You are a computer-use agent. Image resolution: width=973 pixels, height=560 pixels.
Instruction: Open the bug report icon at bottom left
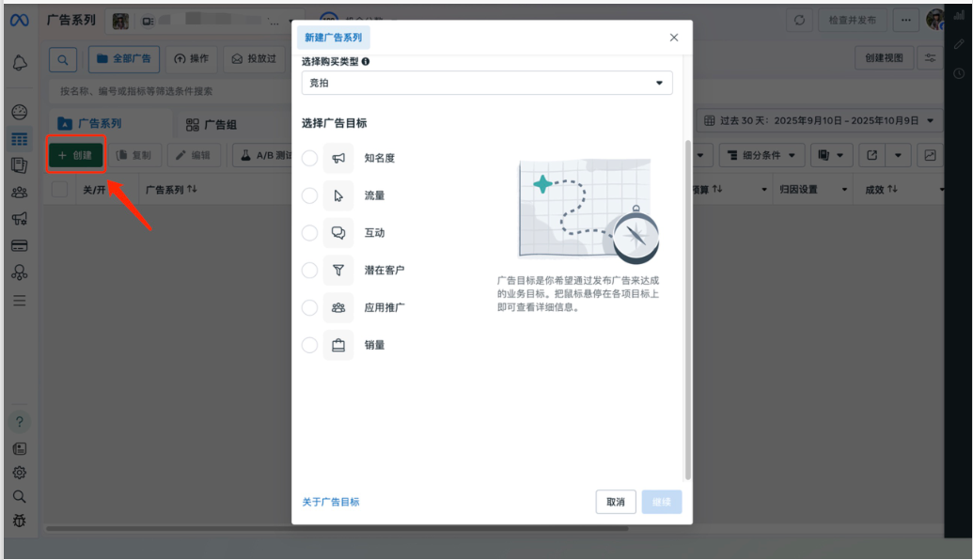[x=20, y=520]
